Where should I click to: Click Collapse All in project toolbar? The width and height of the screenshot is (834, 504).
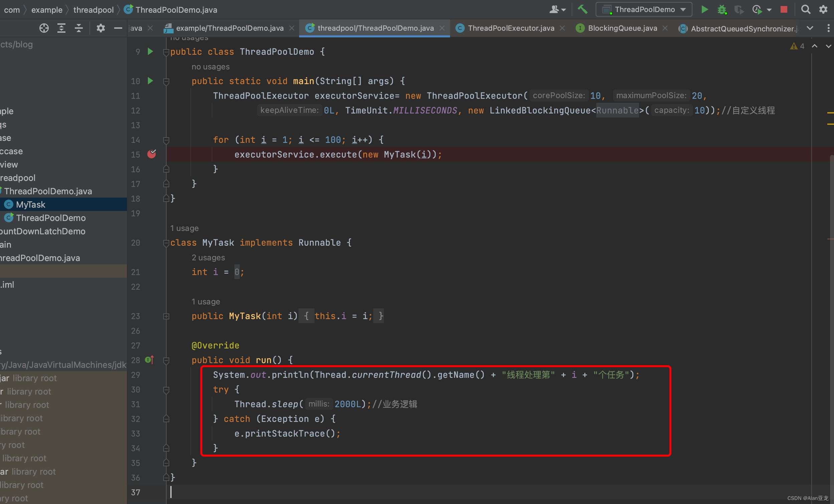tap(78, 28)
